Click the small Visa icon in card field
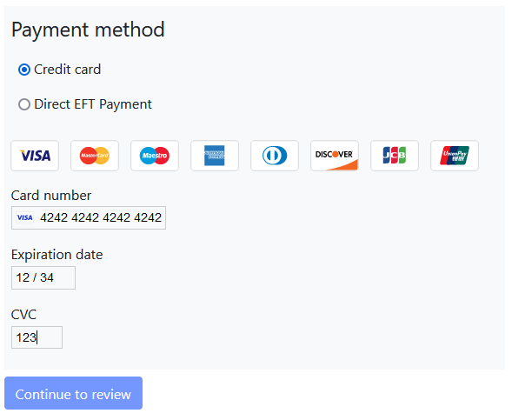This screenshot has height=420, width=512. pyautogui.click(x=25, y=218)
